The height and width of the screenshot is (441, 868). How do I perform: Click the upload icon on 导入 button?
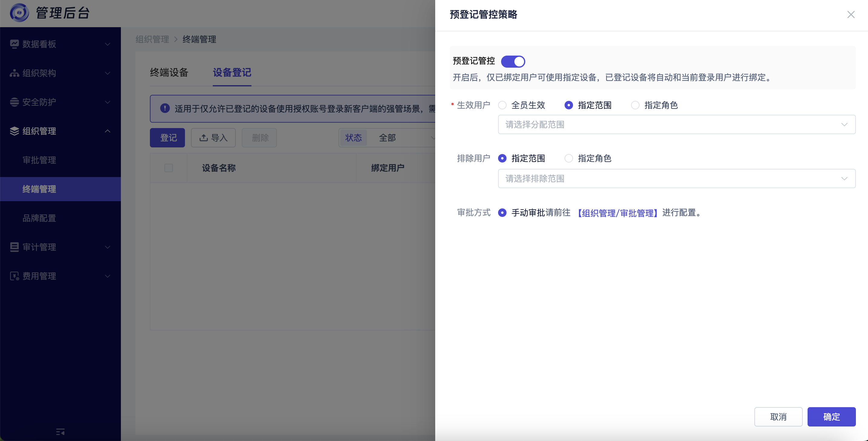pos(203,138)
